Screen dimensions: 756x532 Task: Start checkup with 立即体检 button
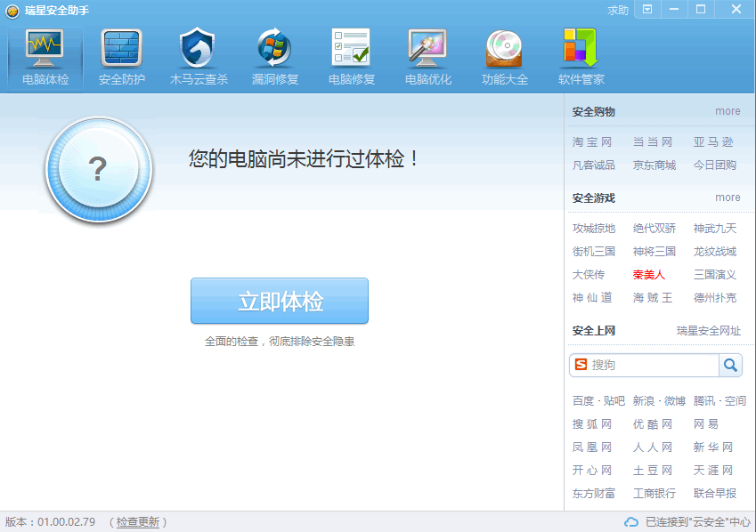(x=280, y=302)
